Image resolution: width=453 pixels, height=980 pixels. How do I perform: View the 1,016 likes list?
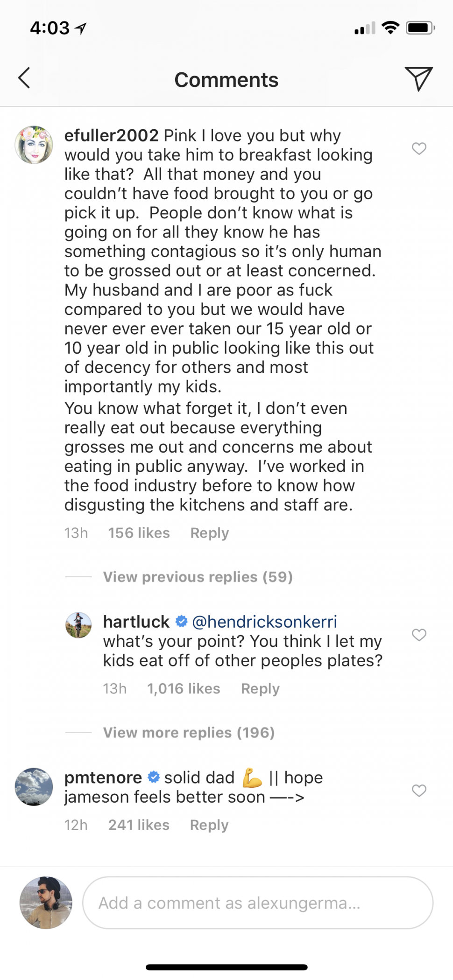point(184,689)
